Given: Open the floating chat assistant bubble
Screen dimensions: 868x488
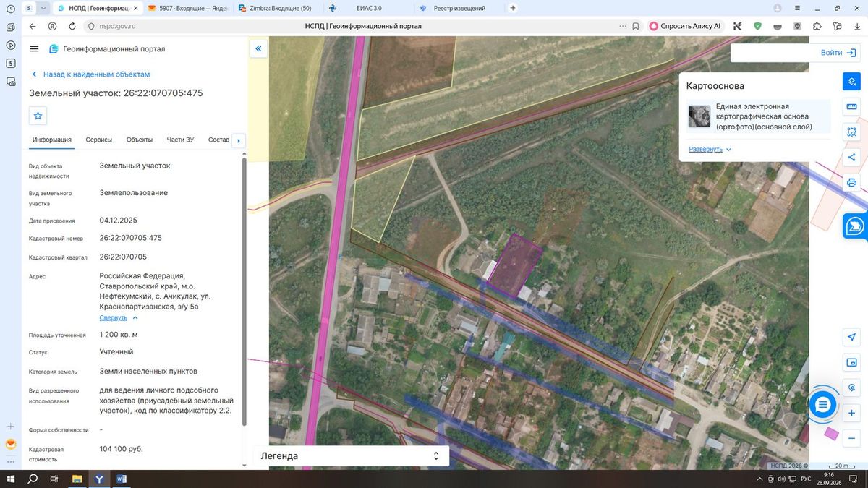Looking at the screenshot, I should 822,405.
